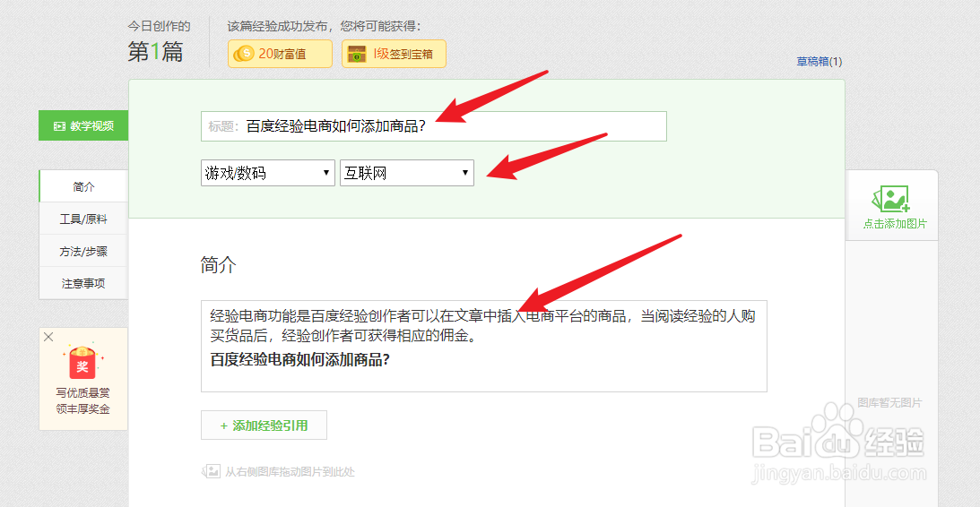Expand the 互联网 subcategory dropdown

pyautogui.click(x=407, y=173)
